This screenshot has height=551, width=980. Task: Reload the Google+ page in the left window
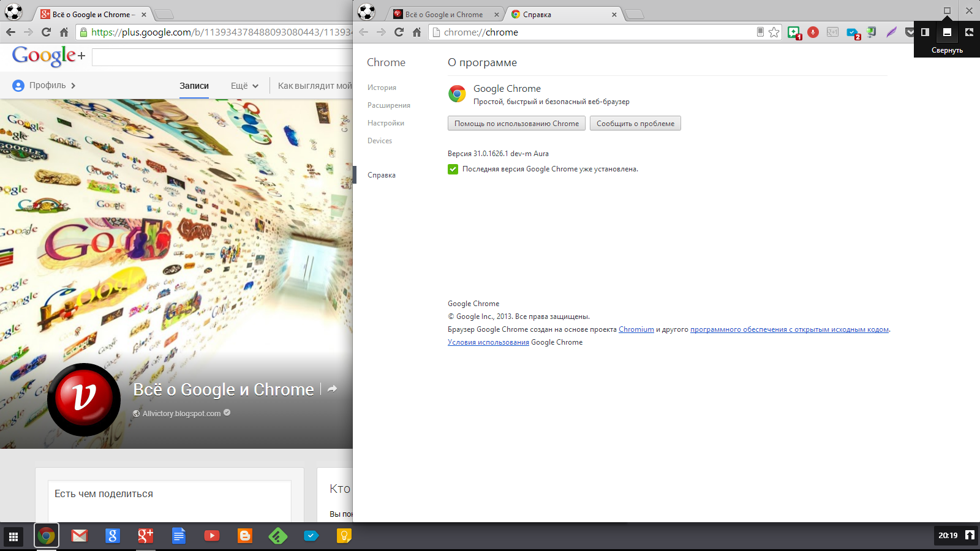click(x=46, y=32)
